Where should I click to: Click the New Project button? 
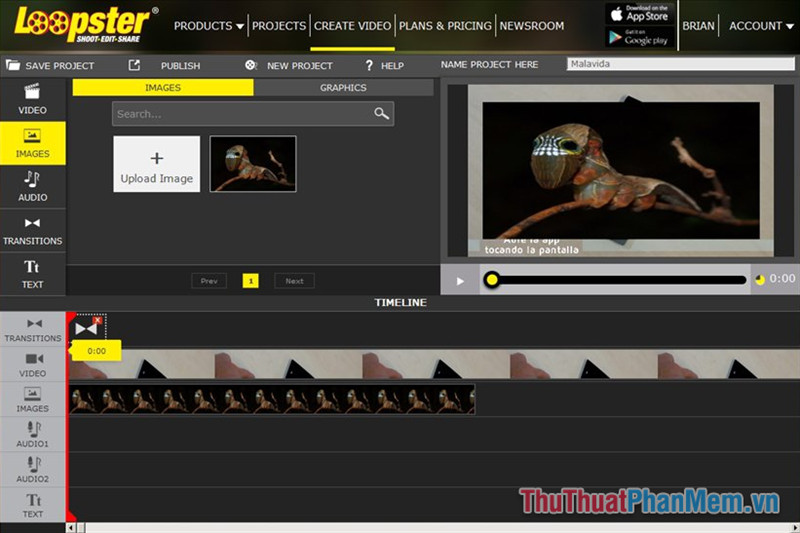pos(289,65)
